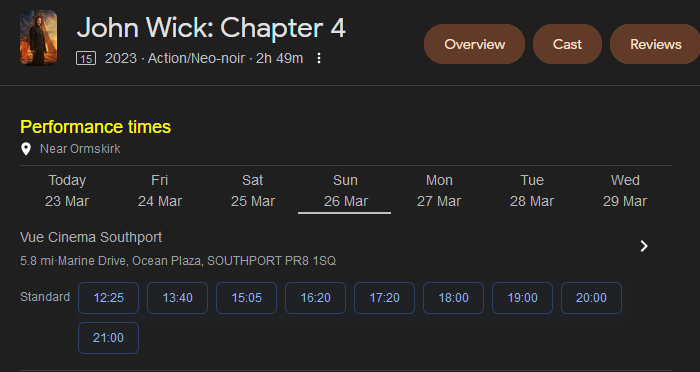Click the John Wick movie poster thumbnail
This screenshot has height=372, width=700.
(38, 38)
